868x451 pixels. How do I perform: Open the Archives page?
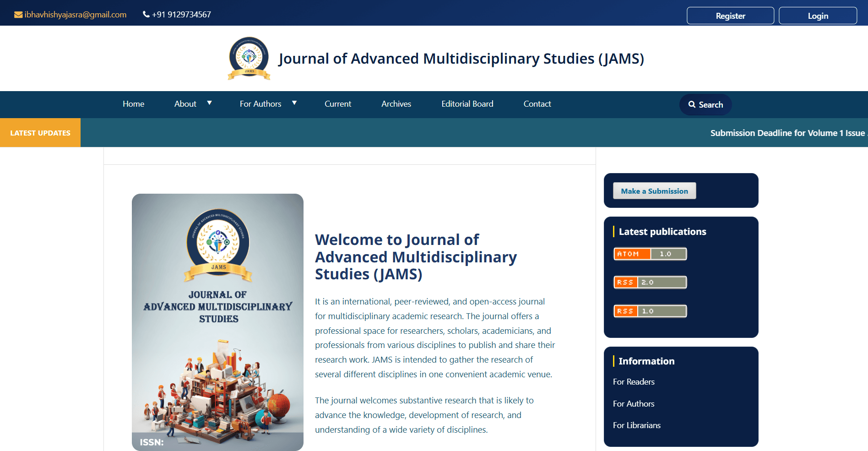click(396, 104)
